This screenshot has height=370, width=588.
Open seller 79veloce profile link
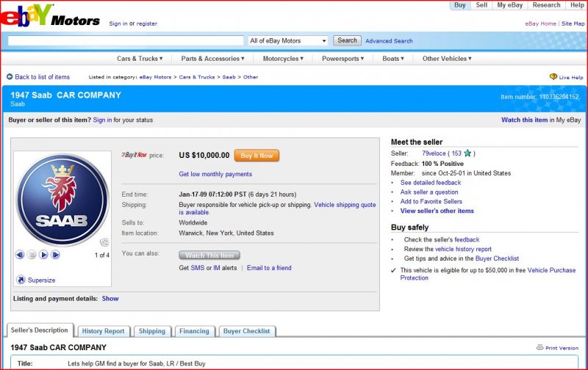tap(434, 153)
